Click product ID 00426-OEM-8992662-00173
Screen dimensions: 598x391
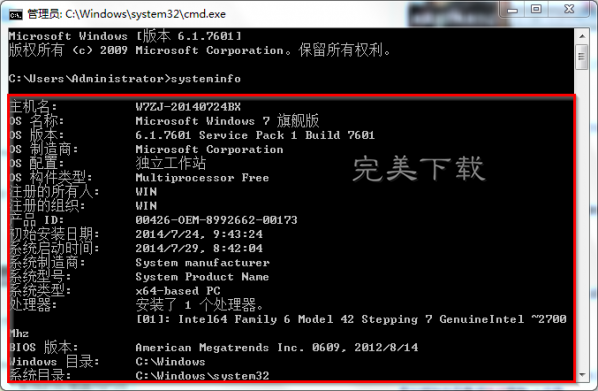[216, 220]
